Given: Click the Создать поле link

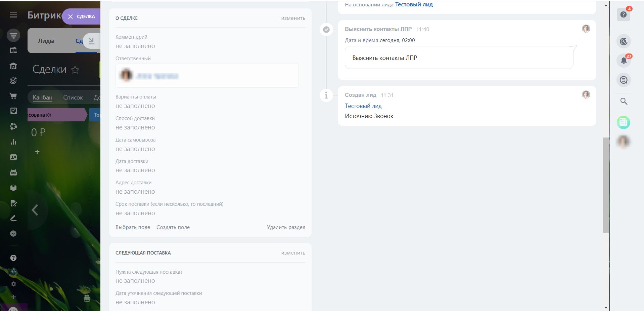Looking at the screenshot, I should point(173,227).
